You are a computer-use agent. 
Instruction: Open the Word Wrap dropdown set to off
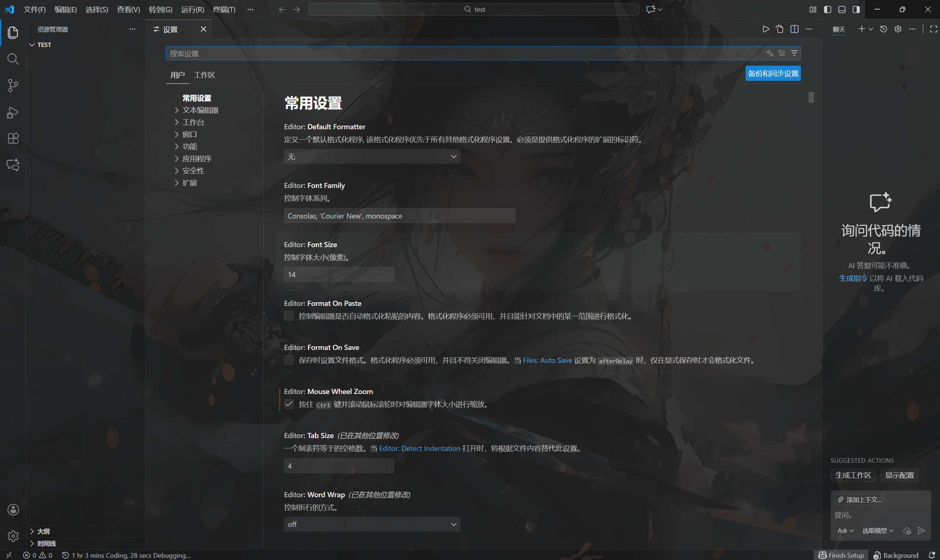371,524
